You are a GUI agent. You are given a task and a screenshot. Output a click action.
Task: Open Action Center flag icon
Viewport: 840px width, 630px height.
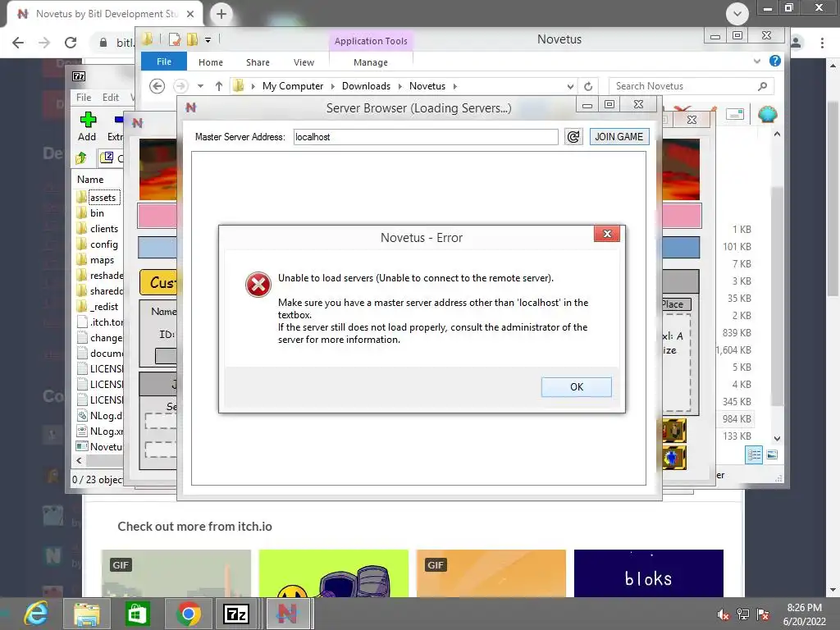point(763,614)
